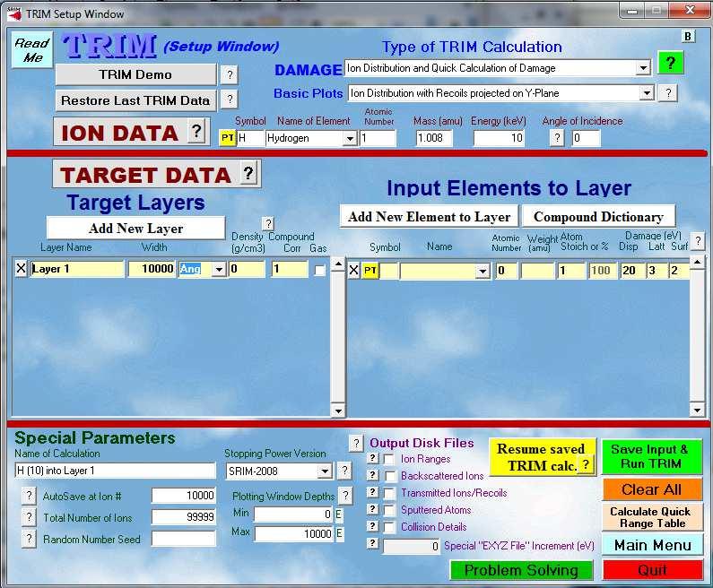This screenshot has height=588, width=713.
Task: Click TRIM Demo button
Action: [x=135, y=74]
